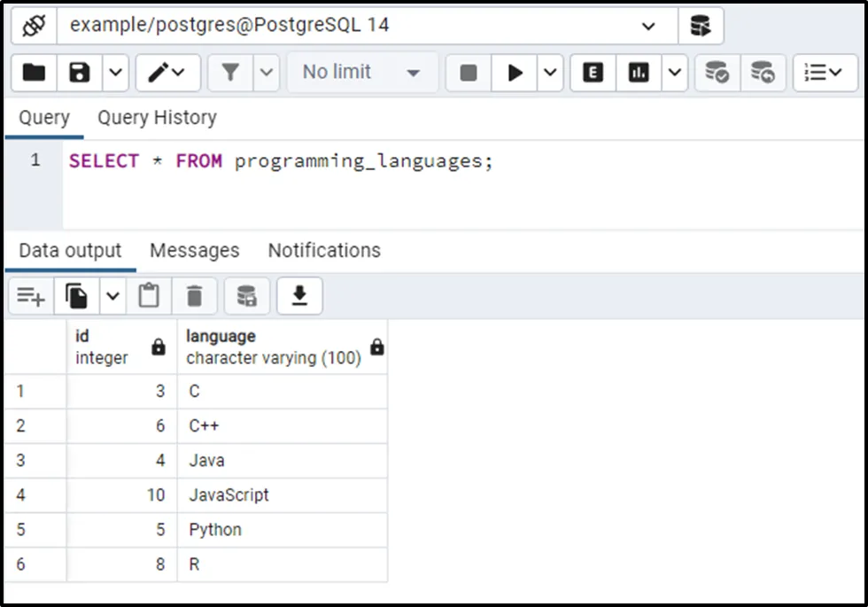Click the Save File floppy disk icon
Image resolution: width=868 pixels, height=607 pixels.
point(80,73)
